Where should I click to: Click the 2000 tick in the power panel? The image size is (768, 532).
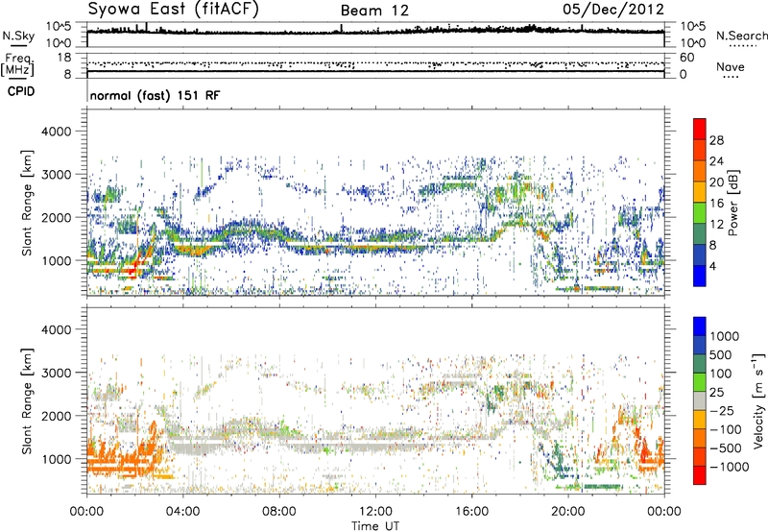(x=56, y=217)
